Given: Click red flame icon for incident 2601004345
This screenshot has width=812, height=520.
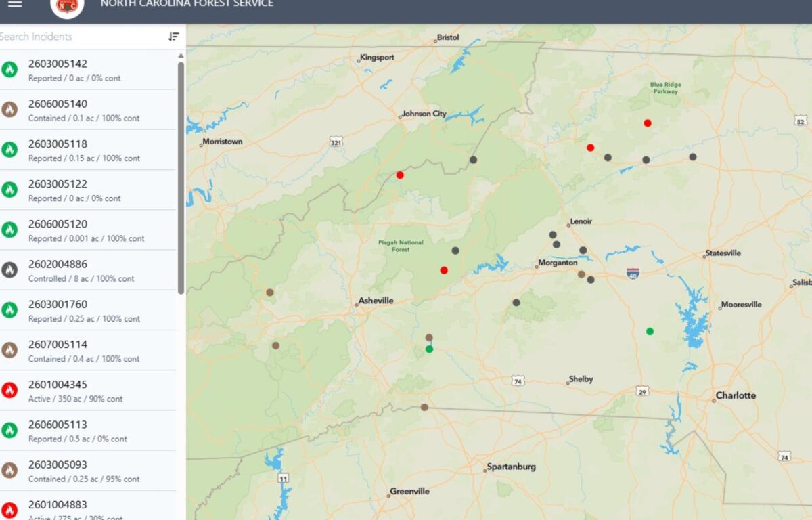Looking at the screenshot, I should click(x=9, y=390).
